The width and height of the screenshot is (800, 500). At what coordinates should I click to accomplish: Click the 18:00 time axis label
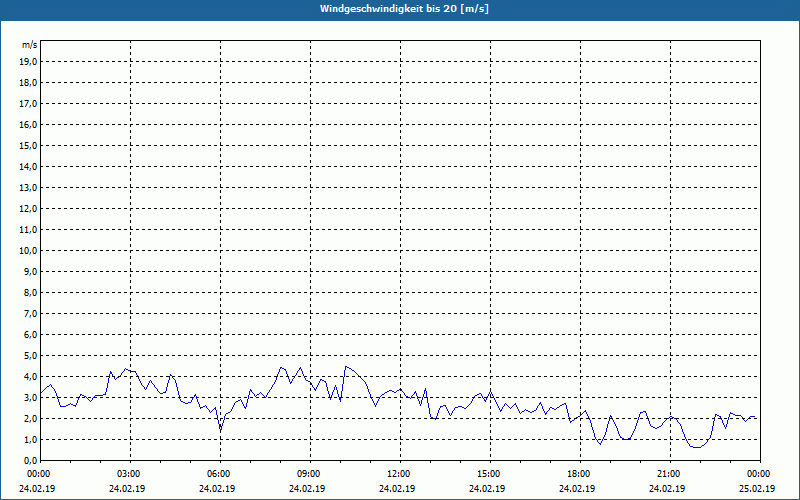point(578,474)
